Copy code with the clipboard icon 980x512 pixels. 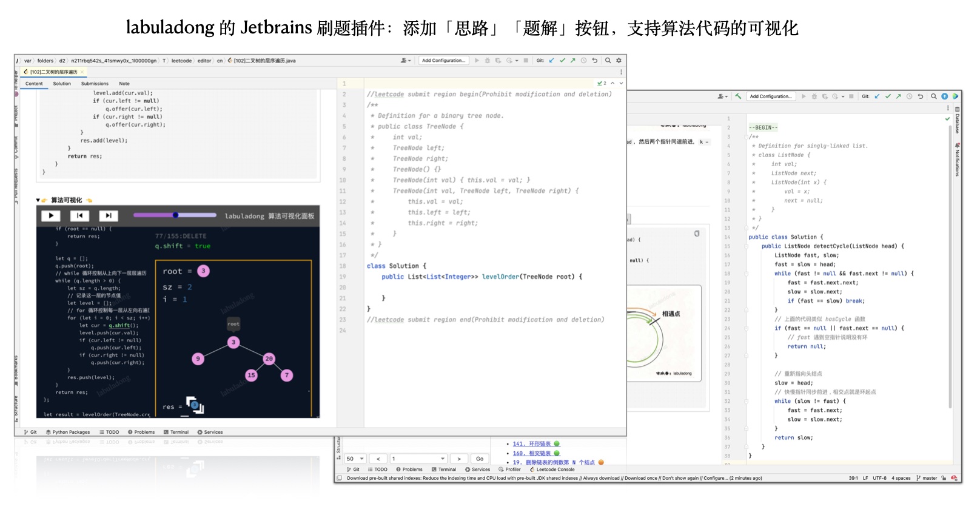click(x=697, y=234)
